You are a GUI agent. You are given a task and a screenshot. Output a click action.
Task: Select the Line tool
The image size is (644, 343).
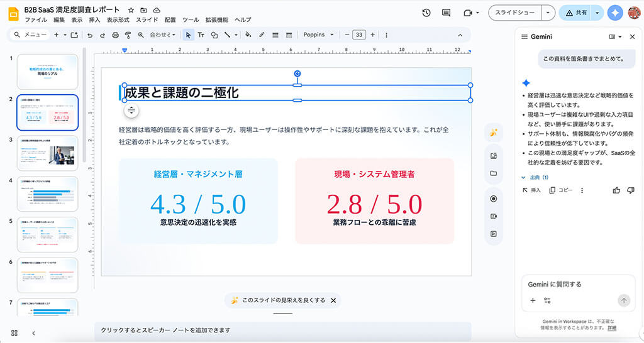pos(227,35)
